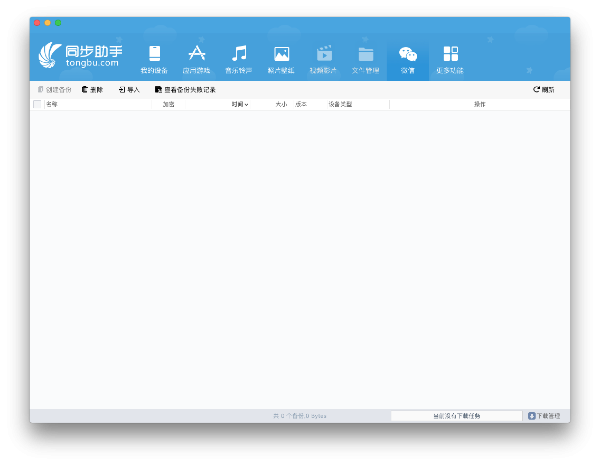This screenshot has width=600, height=465.
Task: Sort by the 名称 name column header
Action: tap(52, 104)
